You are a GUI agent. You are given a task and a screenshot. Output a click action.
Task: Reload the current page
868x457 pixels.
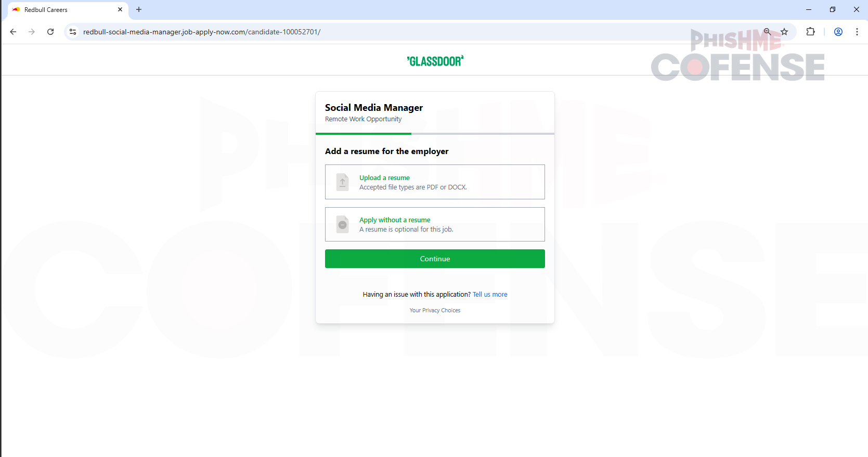50,32
